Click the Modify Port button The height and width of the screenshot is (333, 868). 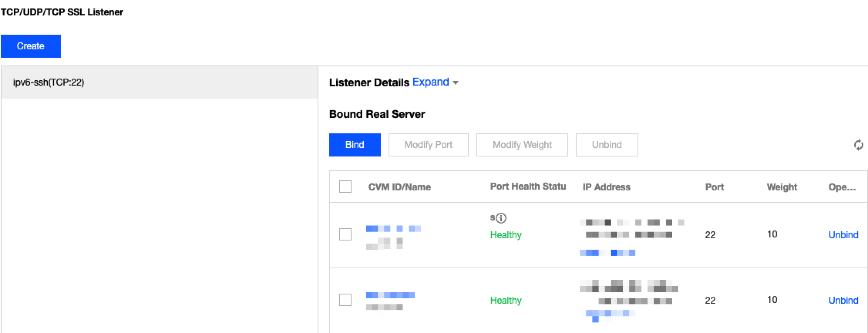click(x=428, y=145)
